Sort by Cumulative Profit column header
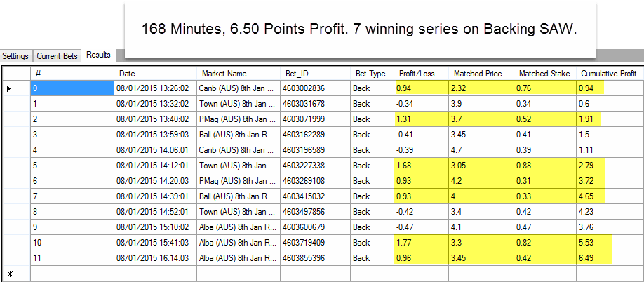 pyautogui.click(x=608, y=73)
